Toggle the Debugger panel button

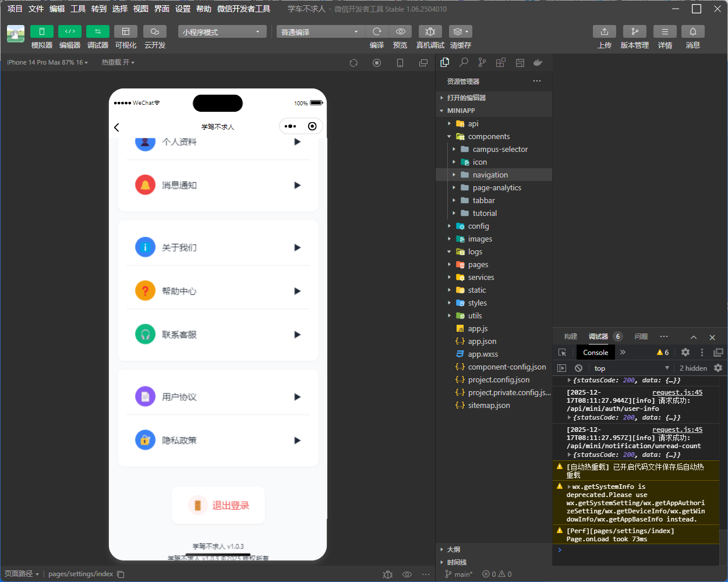click(x=97, y=31)
